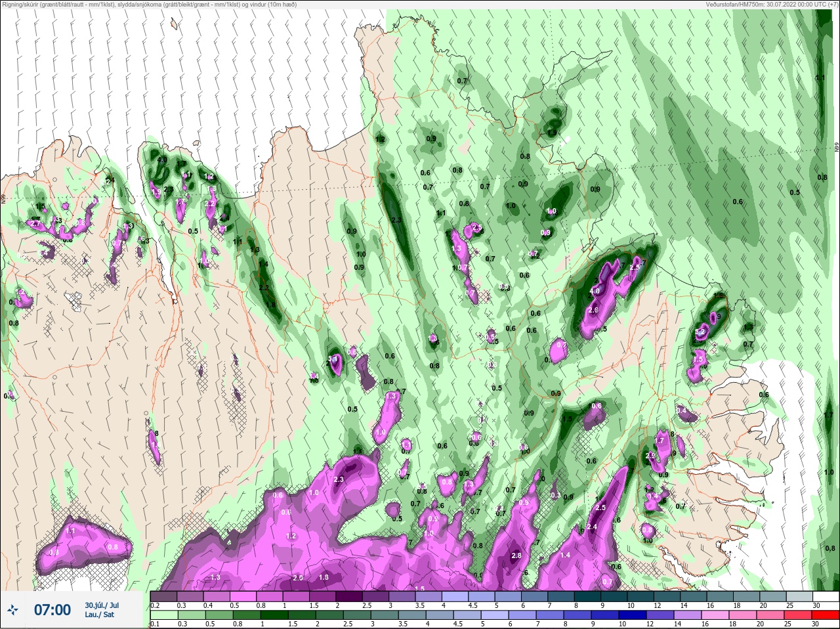Select the 07:00 forecast time label
840x629 pixels.
[52, 610]
